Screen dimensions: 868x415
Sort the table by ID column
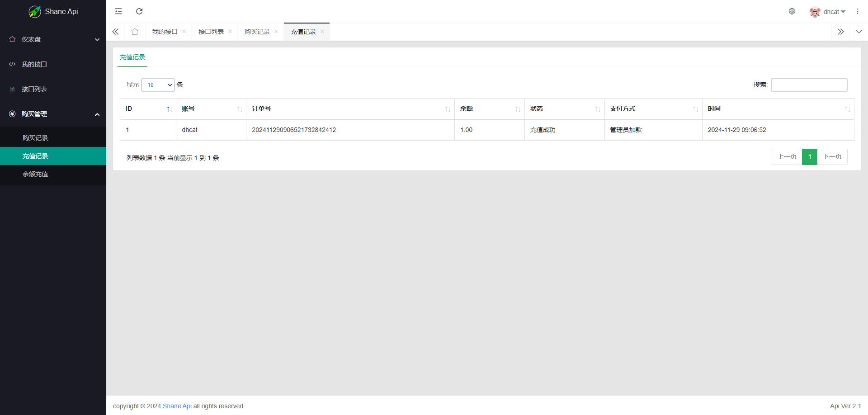click(x=148, y=109)
